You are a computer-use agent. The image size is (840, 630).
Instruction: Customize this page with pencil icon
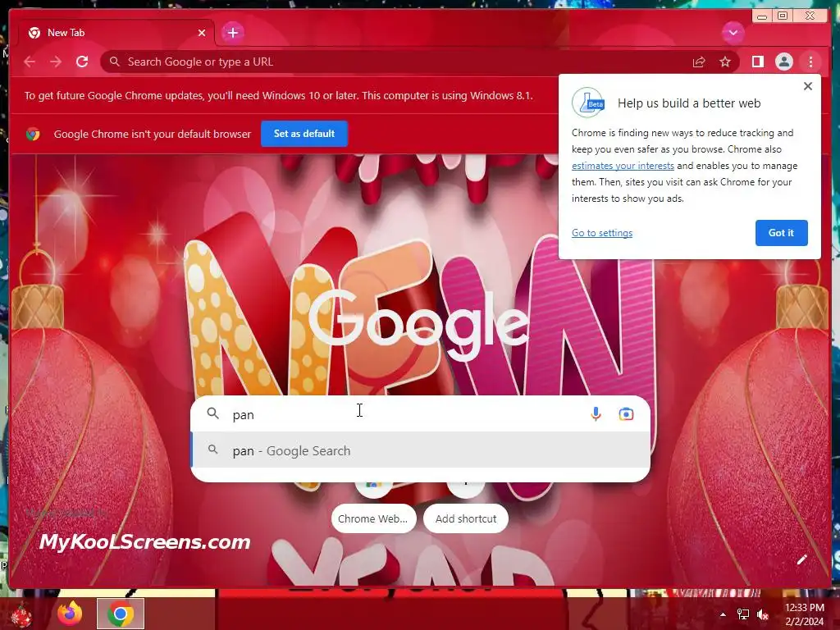[801, 559]
